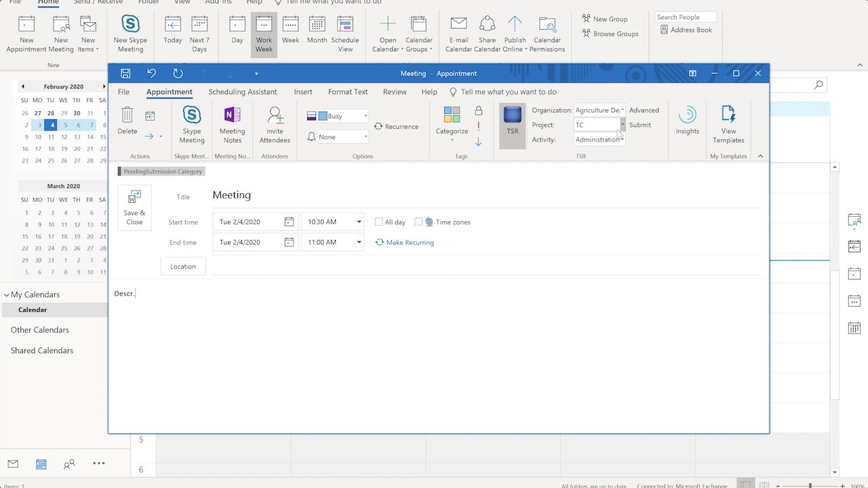
Task: Click the Title field containing Meeting
Action: pyautogui.click(x=486, y=195)
